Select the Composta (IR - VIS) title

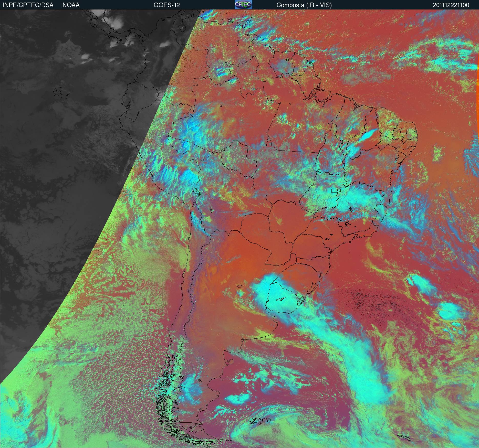[x=304, y=5]
